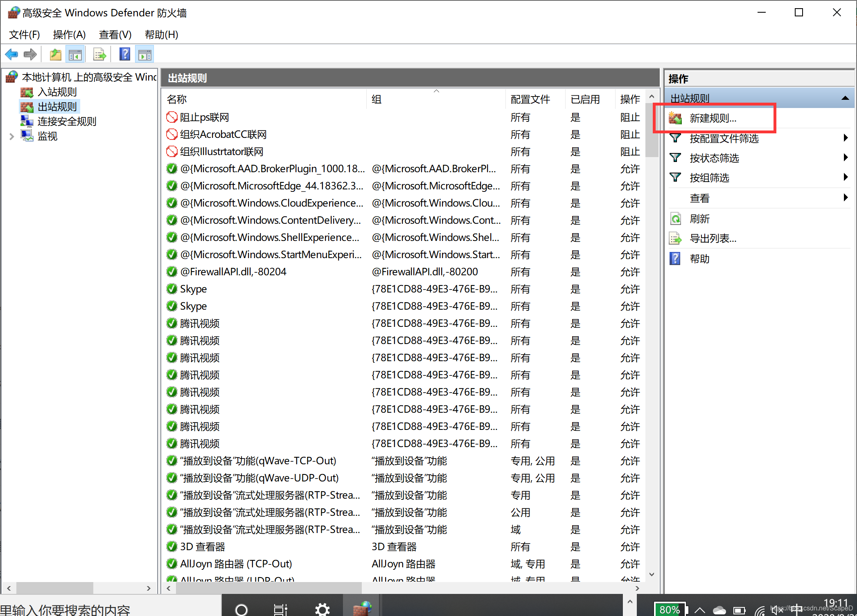Toggle the Show/Hide Console Tree toolbar icon
The image size is (857, 616).
[75, 54]
